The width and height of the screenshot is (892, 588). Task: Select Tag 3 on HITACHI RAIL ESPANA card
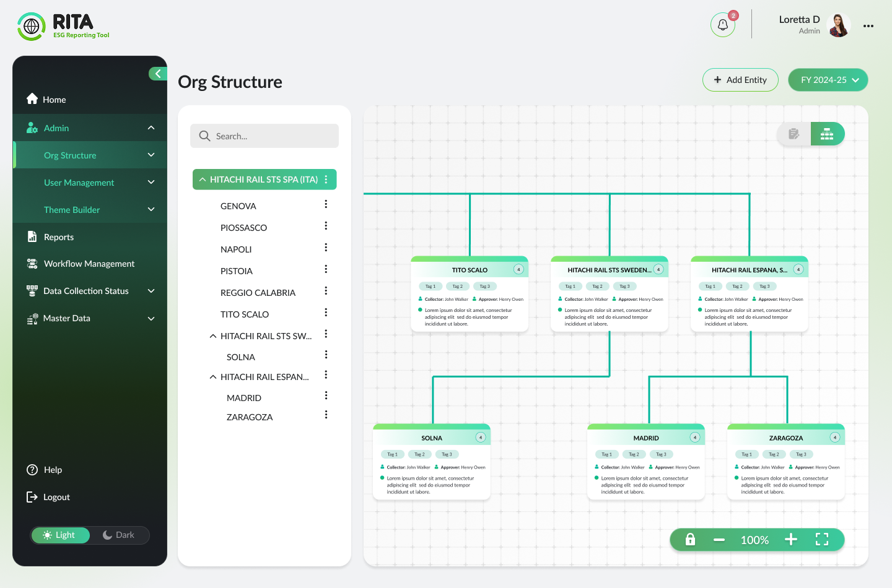[764, 287]
